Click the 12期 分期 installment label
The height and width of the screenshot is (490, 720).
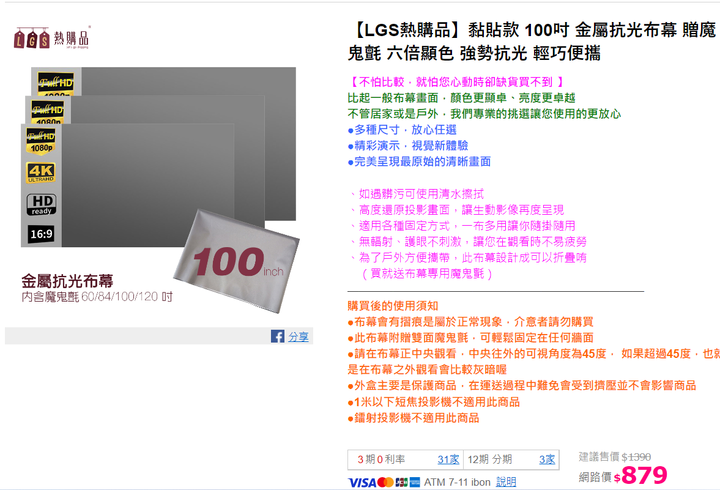489,460
